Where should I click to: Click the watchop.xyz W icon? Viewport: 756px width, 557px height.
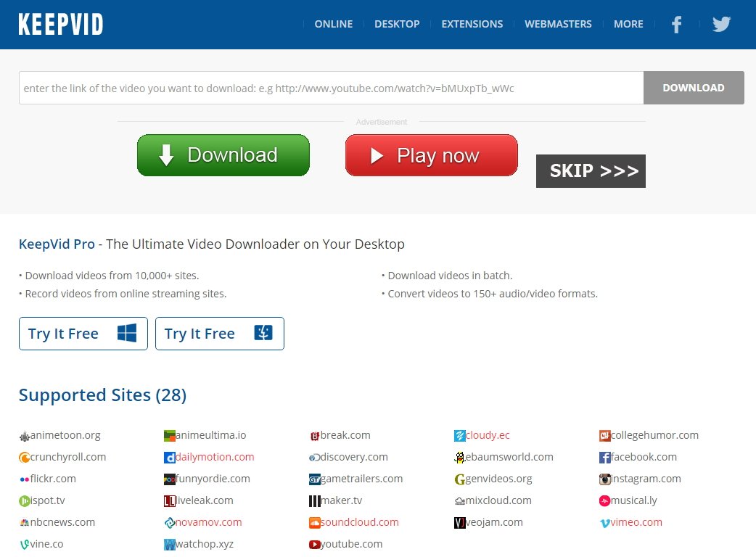(170, 545)
